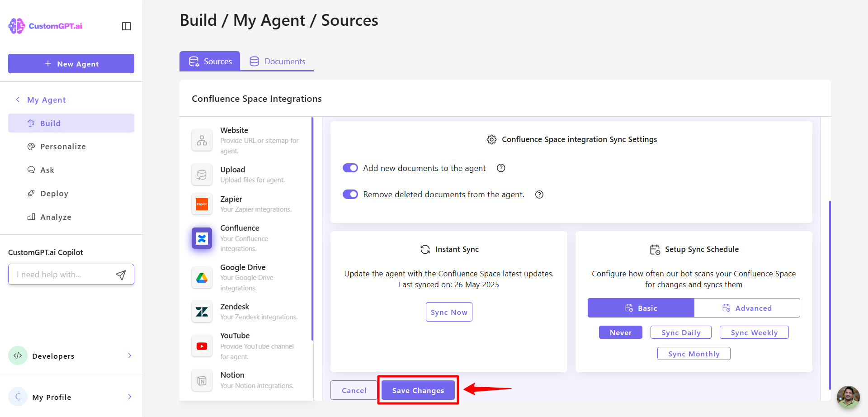
Task: Click the CustomGPT.ai logo
Action: tap(45, 26)
